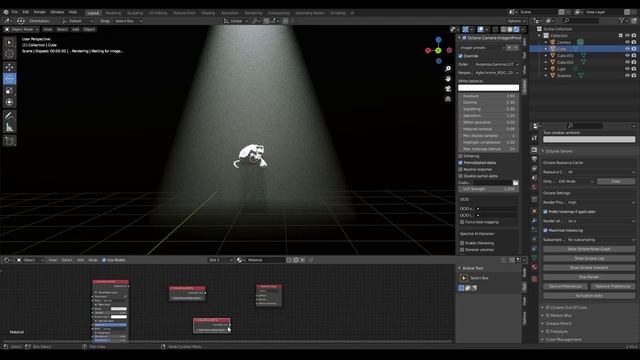Image resolution: width=640 pixels, height=360 pixels.
Task: Open the Modifiers wrench properties tab
Action: click(x=534, y=220)
